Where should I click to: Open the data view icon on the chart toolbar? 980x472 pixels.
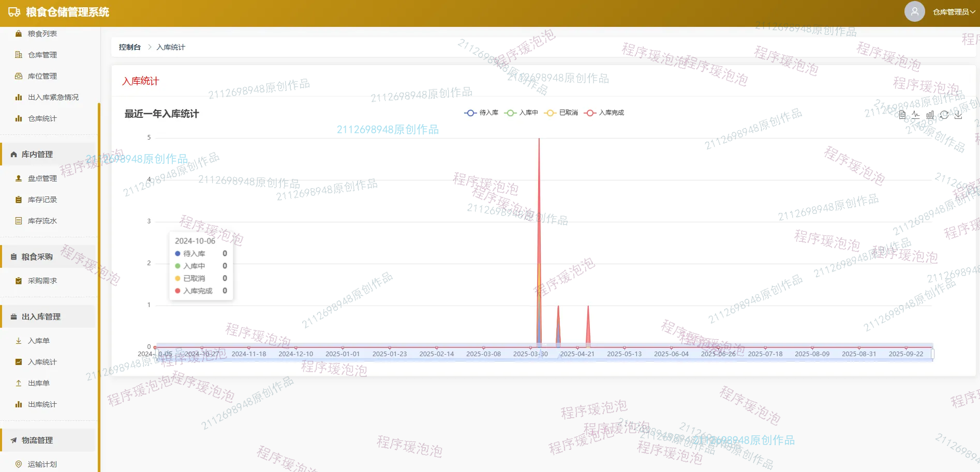coord(901,115)
